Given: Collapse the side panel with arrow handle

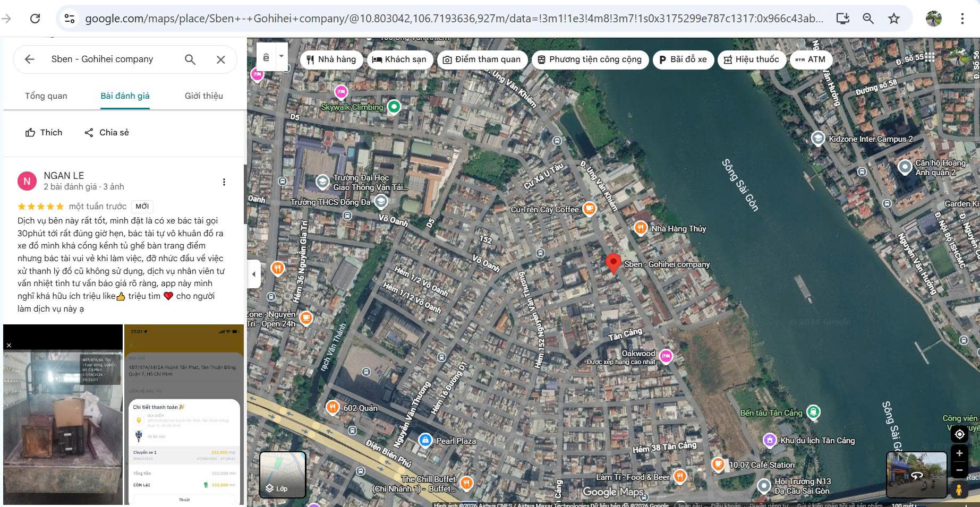Looking at the screenshot, I should (254, 274).
